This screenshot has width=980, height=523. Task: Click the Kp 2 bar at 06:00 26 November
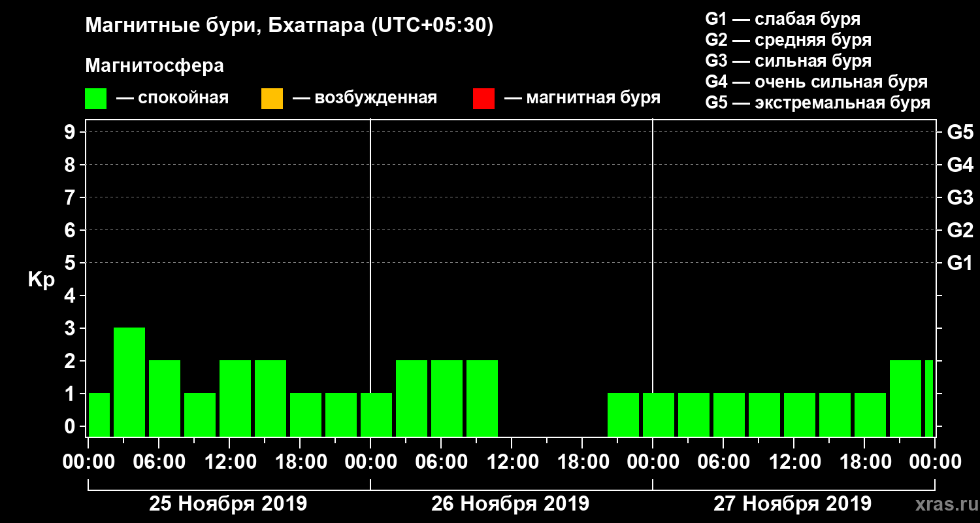(447, 398)
